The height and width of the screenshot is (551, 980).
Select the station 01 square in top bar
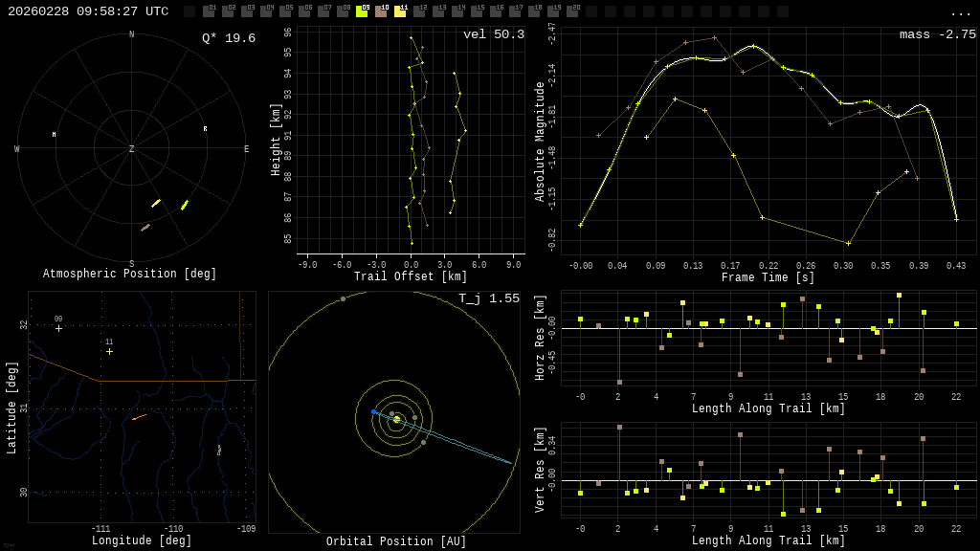click(209, 11)
